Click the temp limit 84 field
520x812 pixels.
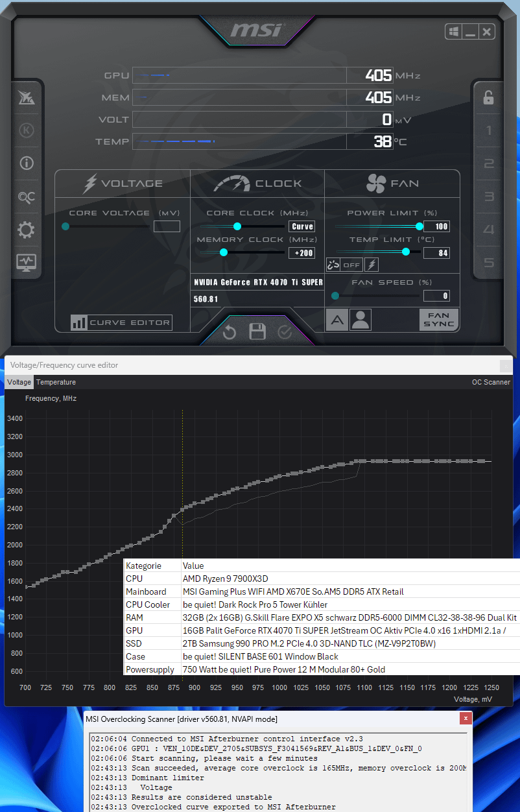coord(436,253)
